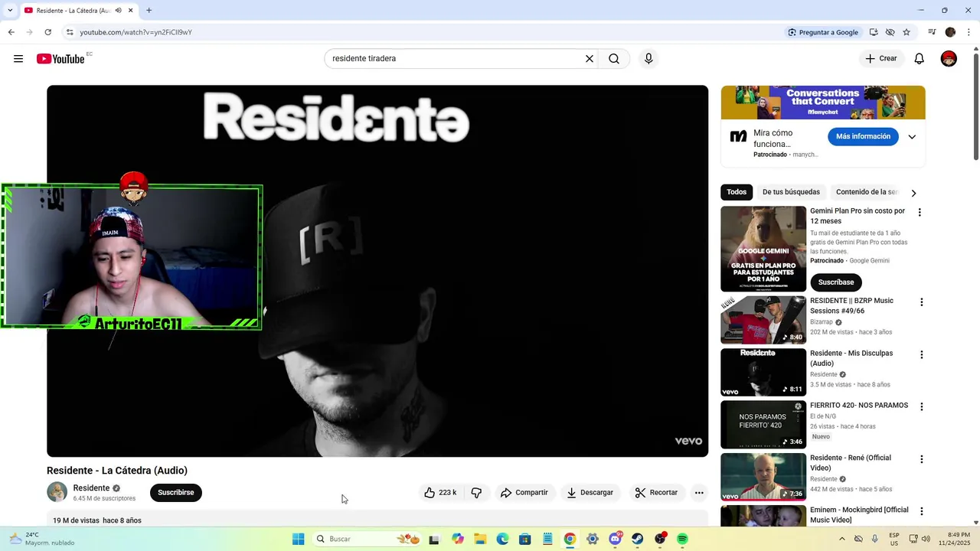This screenshot has height=551, width=980.
Task: Open options for BZRP Music Sessions video
Action: point(921,302)
